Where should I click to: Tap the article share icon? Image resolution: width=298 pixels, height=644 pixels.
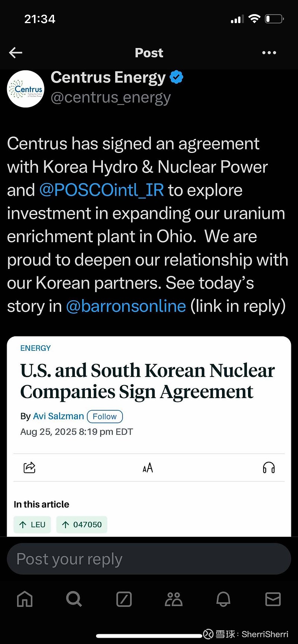(x=29, y=467)
